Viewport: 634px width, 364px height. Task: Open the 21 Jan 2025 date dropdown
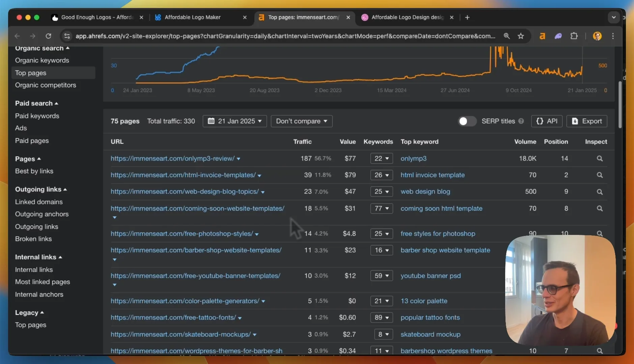pyautogui.click(x=235, y=121)
